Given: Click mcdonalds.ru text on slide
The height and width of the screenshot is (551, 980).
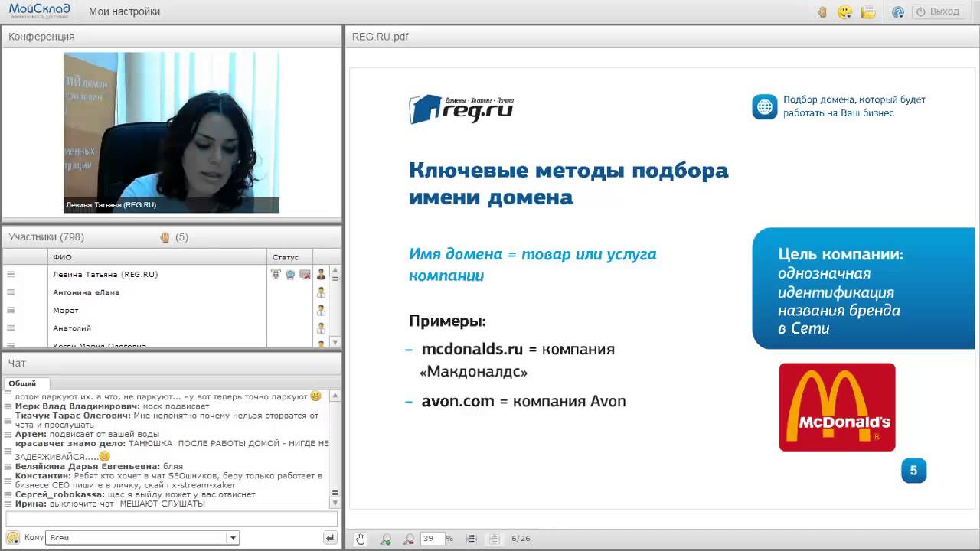Looking at the screenshot, I should [472, 349].
